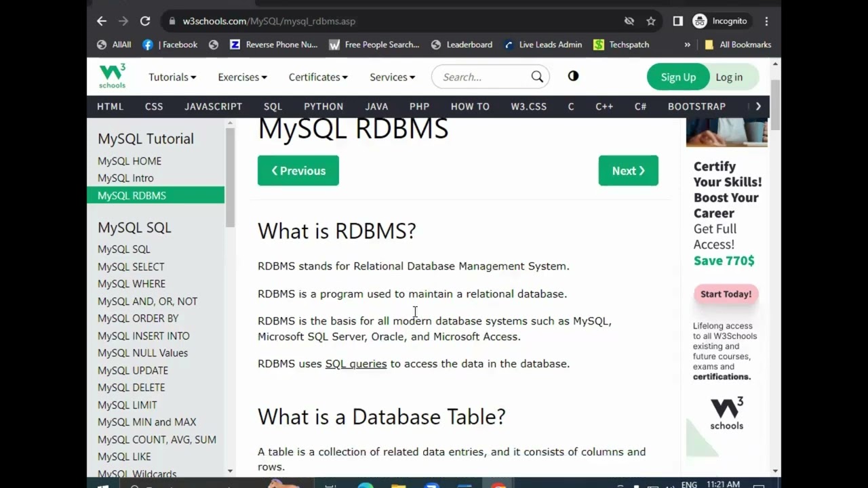
Task: Expand the Services dropdown
Action: click(x=392, y=77)
